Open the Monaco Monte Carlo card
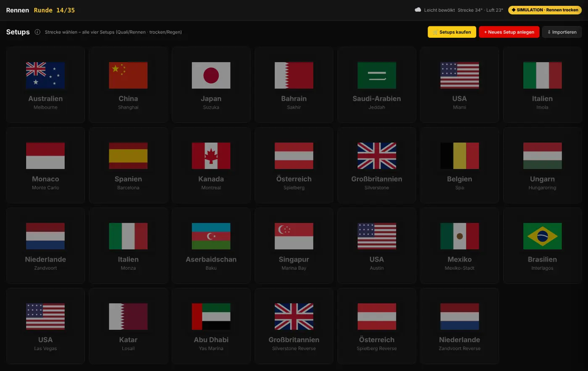The height and width of the screenshot is (371, 588). coord(45,165)
